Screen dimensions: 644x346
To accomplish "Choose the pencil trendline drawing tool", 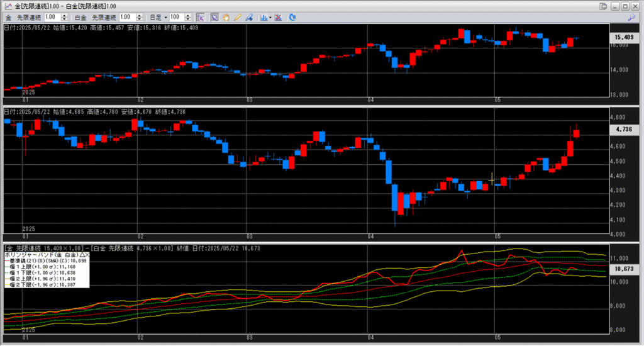I will tap(238, 17).
